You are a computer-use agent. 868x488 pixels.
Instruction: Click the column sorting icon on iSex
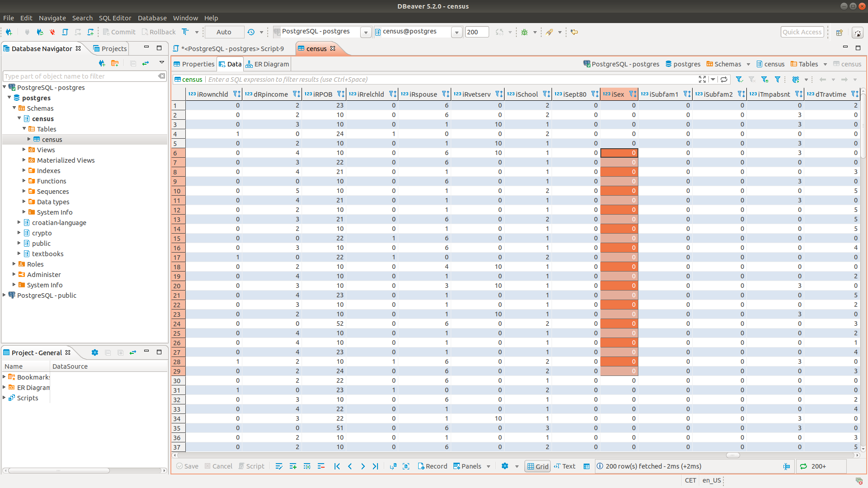coord(635,94)
